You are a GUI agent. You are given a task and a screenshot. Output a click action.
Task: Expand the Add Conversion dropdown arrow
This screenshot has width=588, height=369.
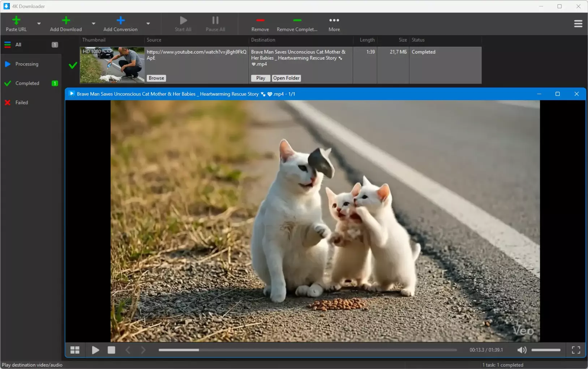tap(148, 24)
